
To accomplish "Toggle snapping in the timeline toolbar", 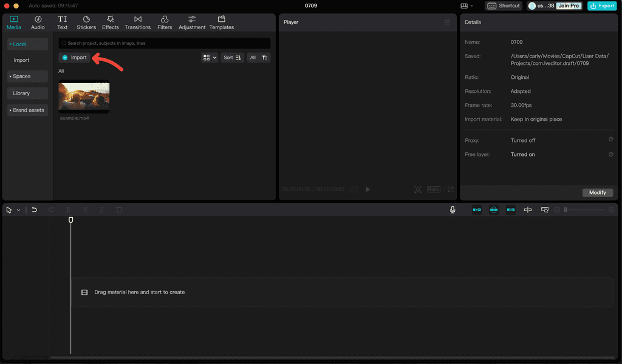I will coord(493,209).
